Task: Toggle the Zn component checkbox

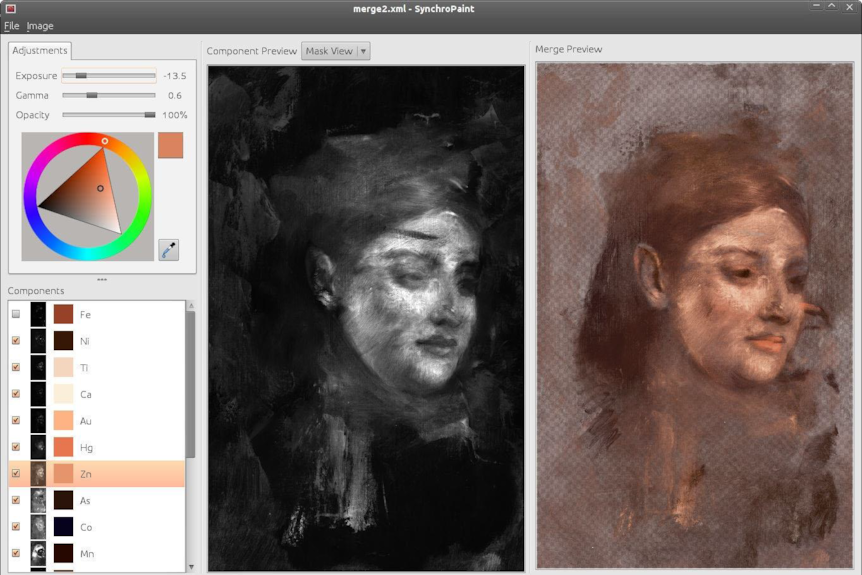Action: 16,473
